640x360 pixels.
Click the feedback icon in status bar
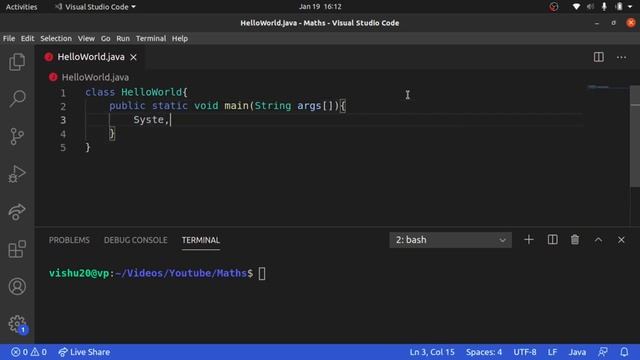603,352
